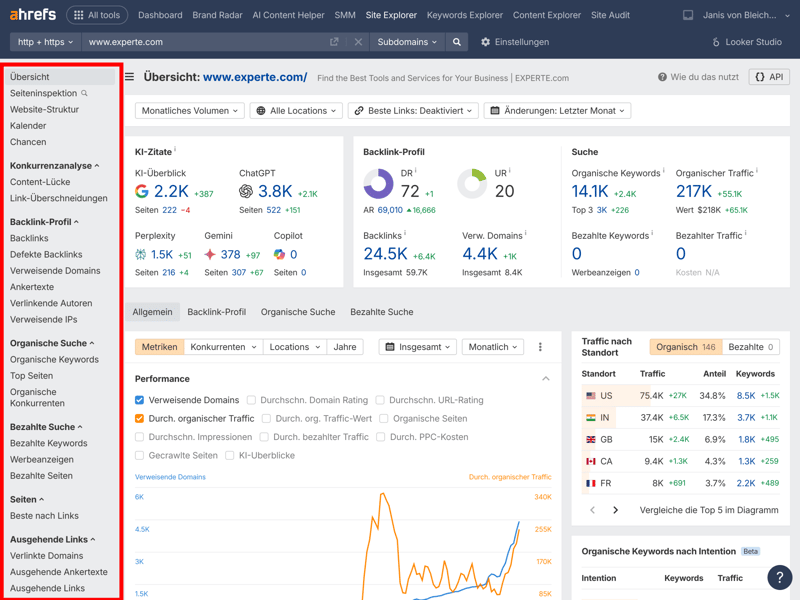Clear the URL field with X icon
The height and width of the screenshot is (600, 800).
click(358, 42)
